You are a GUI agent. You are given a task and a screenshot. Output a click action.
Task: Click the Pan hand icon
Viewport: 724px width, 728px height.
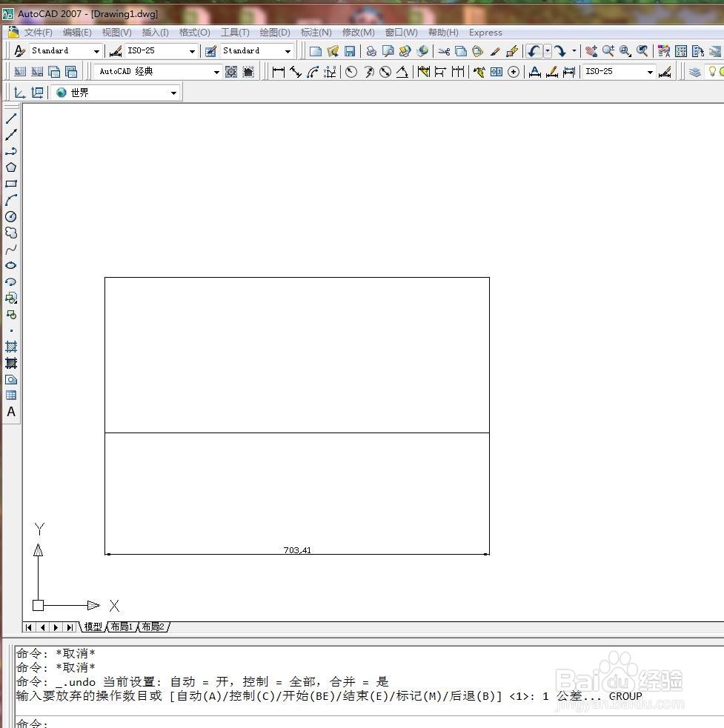[591, 50]
